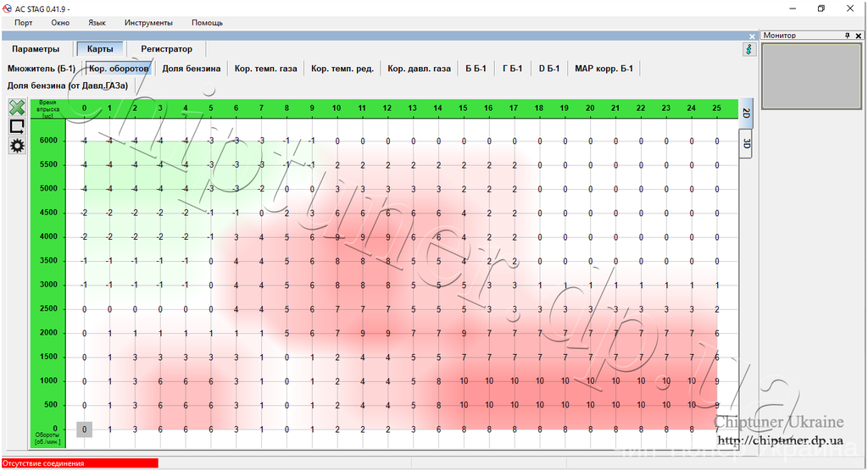Click cell at 1000 RPM, column 15
Viewport: 868px width, 471px height.
coord(464,381)
